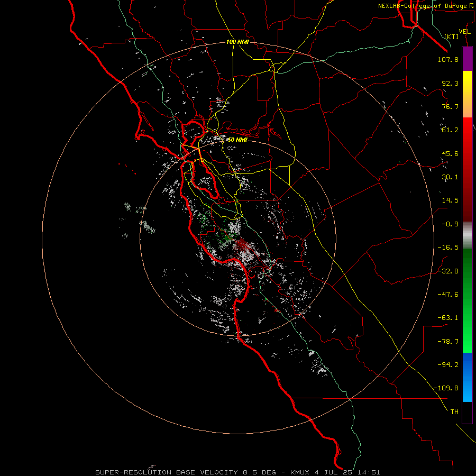Click the VEL legend title
The height and width of the screenshot is (476, 476).
click(x=464, y=32)
